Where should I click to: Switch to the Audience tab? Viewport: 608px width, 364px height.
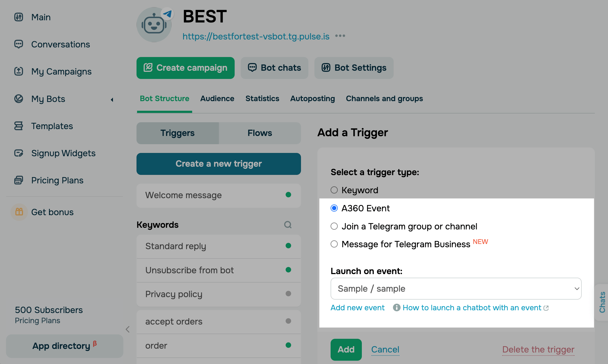click(x=217, y=99)
